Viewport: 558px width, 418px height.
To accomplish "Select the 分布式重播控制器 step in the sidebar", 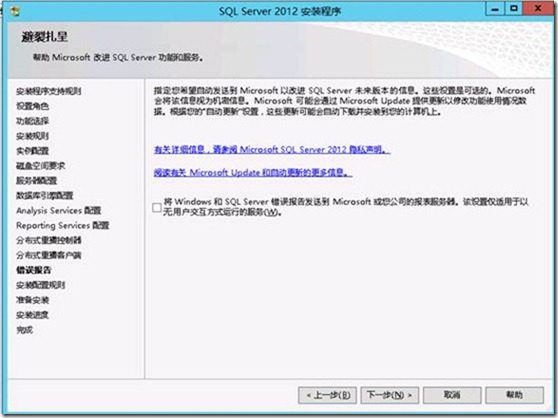I will (49, 240).
